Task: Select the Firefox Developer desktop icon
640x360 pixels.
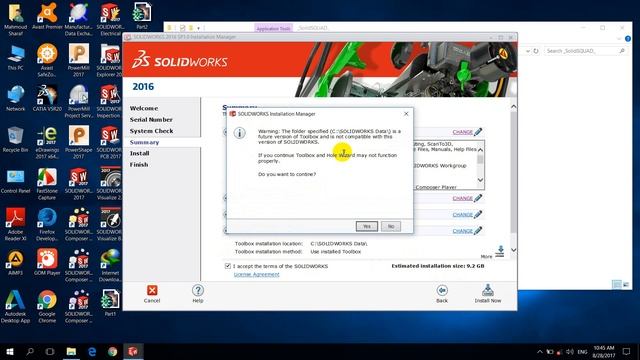Action: click(x=47, y=224)
